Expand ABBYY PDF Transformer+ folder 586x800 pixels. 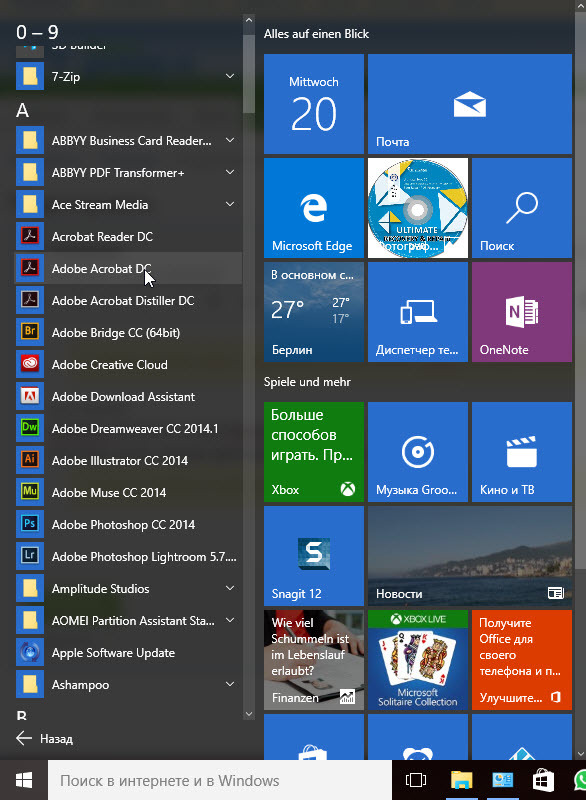pos(230,172)
